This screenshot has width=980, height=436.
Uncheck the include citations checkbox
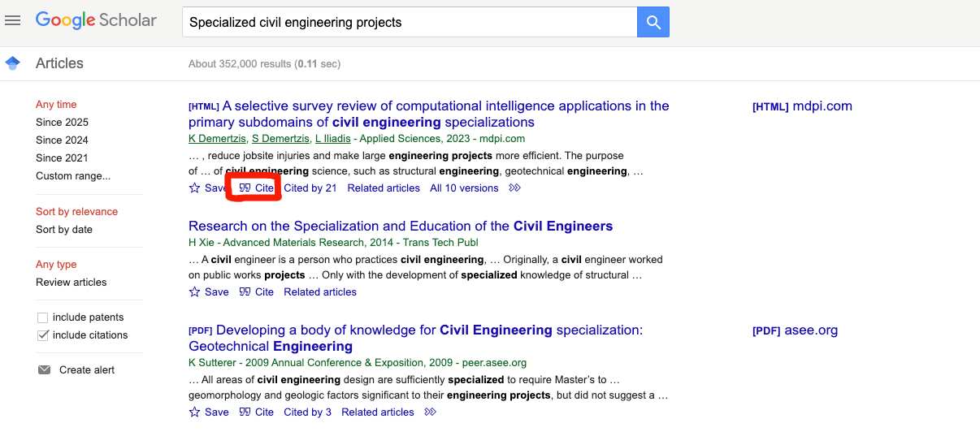(43, 335)
